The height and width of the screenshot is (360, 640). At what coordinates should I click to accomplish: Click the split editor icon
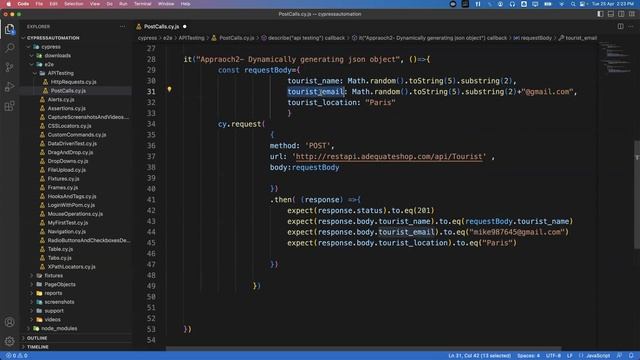click(x=620, y=26)
